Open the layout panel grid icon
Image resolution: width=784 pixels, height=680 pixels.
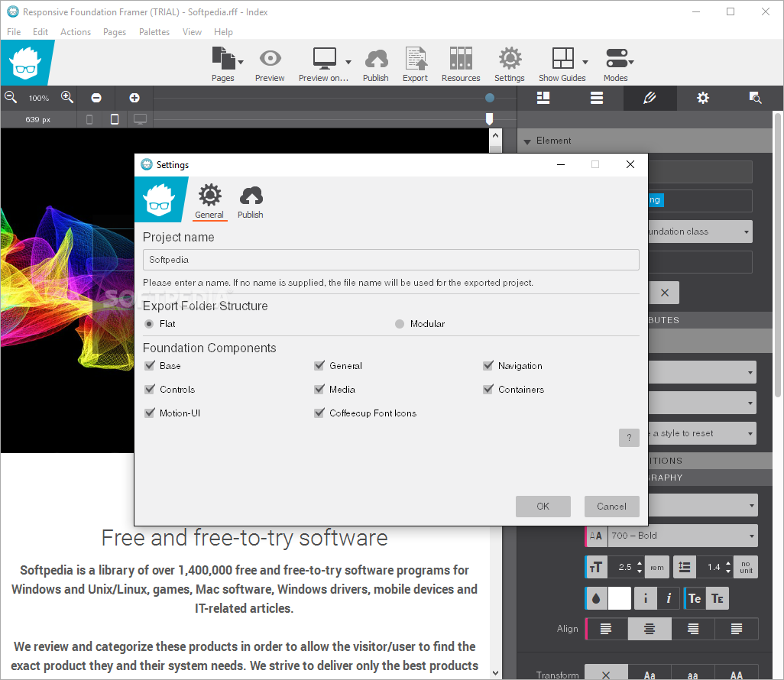click(x=543, y=98)
